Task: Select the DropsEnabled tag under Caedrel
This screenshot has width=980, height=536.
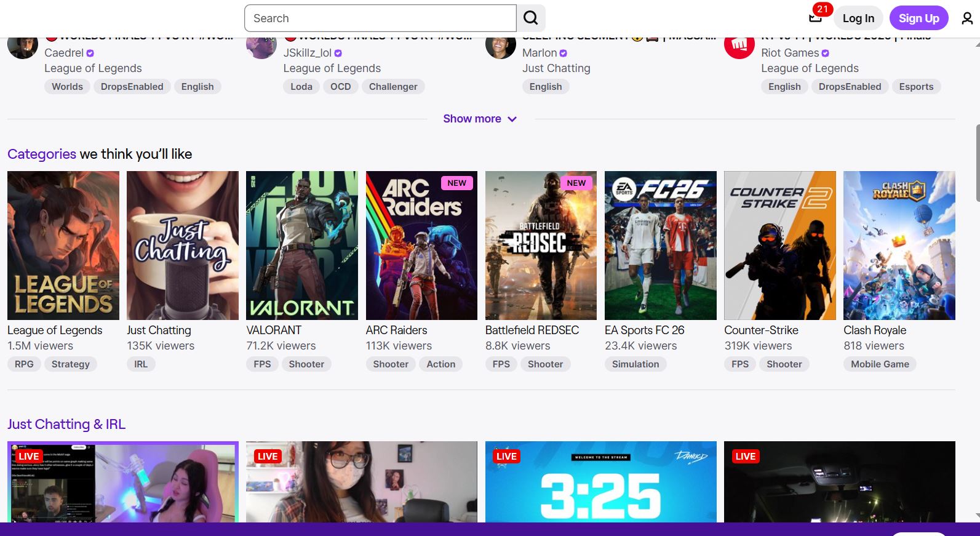Action: coord(132,87)
